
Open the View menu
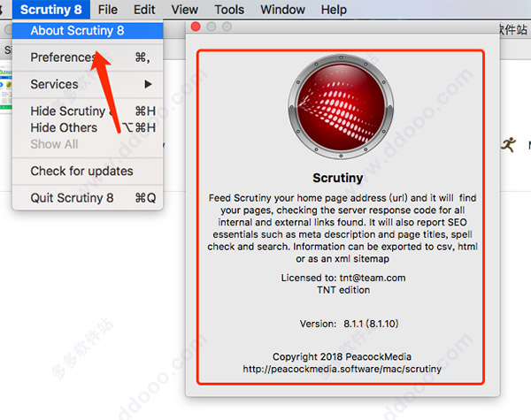pos(185,10)
